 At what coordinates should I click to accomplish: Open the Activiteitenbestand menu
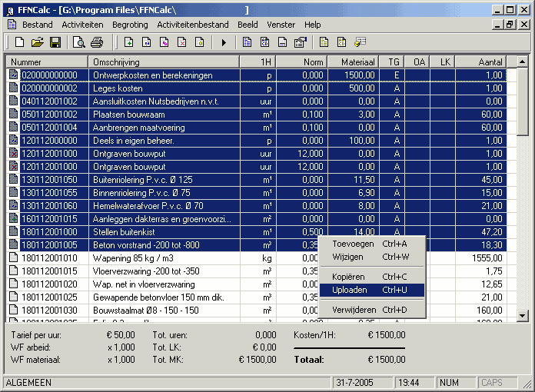tap(193, 25)
